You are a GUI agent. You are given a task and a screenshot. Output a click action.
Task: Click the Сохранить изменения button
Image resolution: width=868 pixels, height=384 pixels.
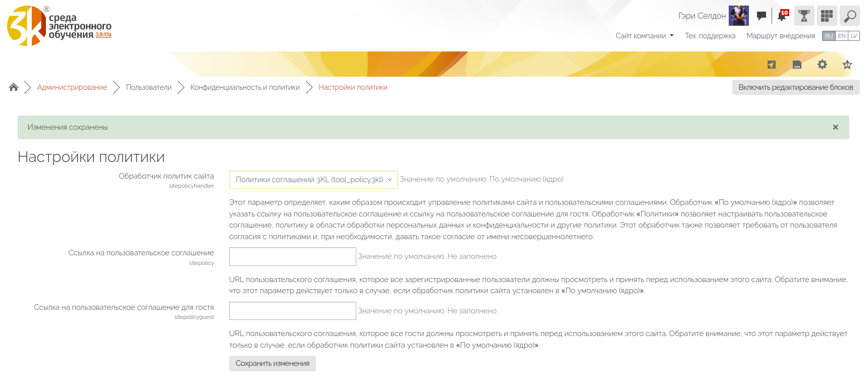273,363
